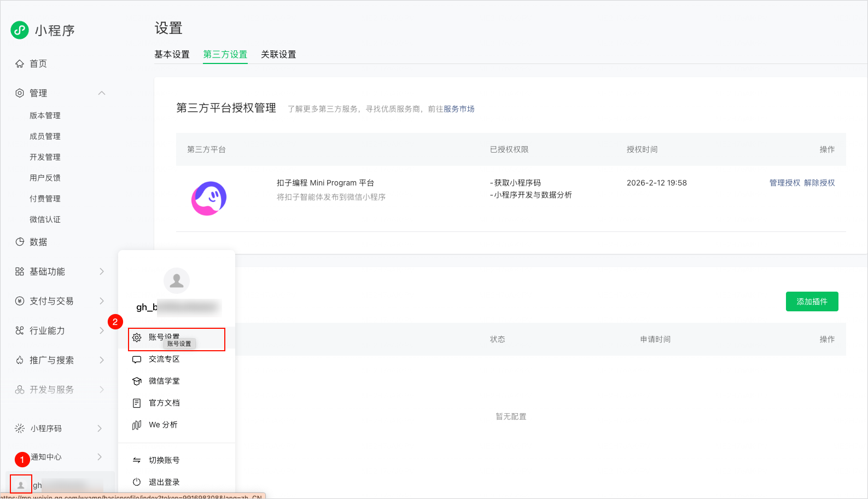Image resolution: width=868 pixels, height=499 pixels.
Task: Click the green Mini Program logo icon
Action: (x=20, y=30)
